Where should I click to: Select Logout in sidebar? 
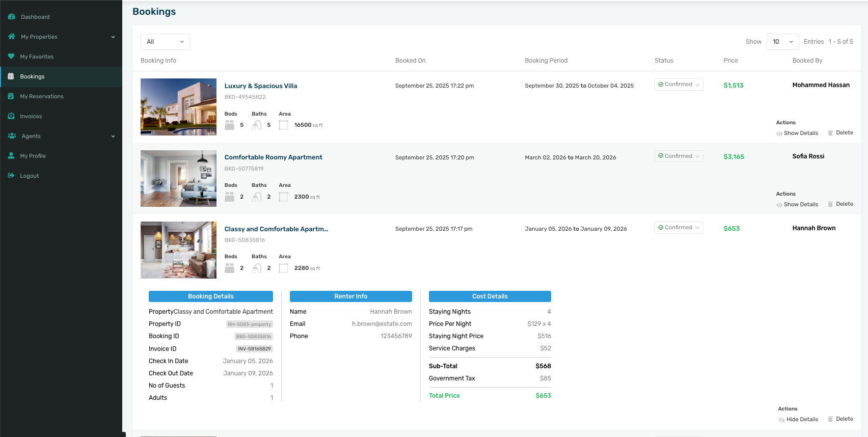coord(30,176)
